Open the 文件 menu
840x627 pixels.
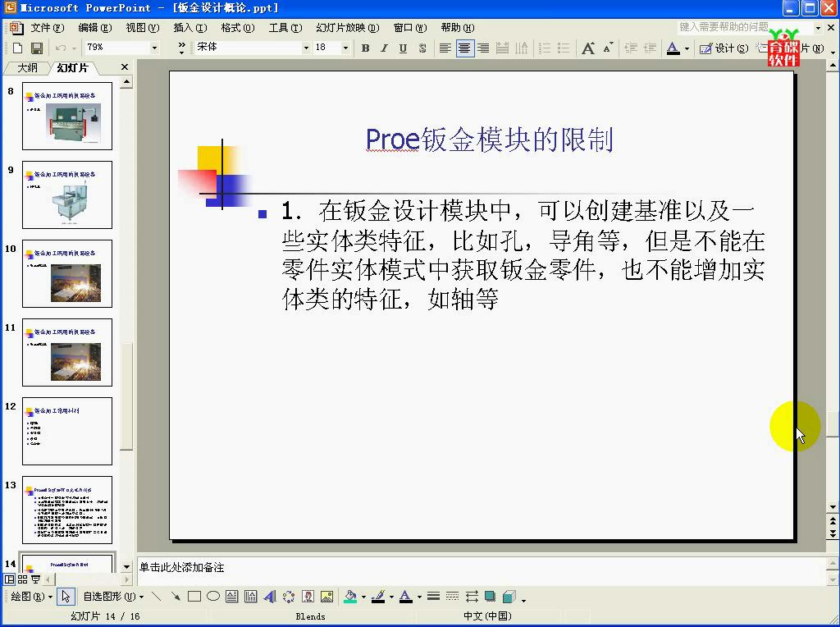click(x=47, y=28)
